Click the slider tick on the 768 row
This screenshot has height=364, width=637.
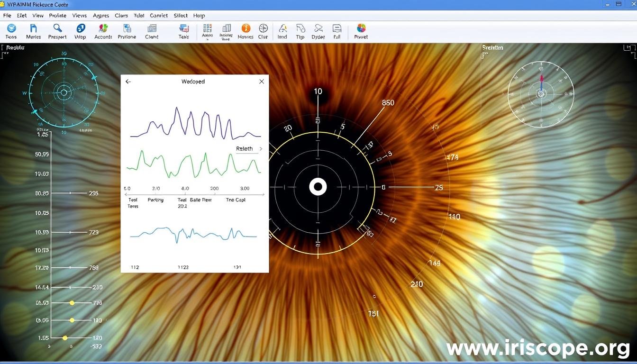click(70, 268)
